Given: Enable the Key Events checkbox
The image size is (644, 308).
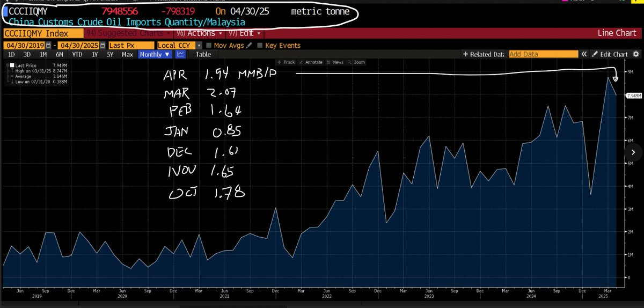Looking at the screenshot, I should 260,46.
